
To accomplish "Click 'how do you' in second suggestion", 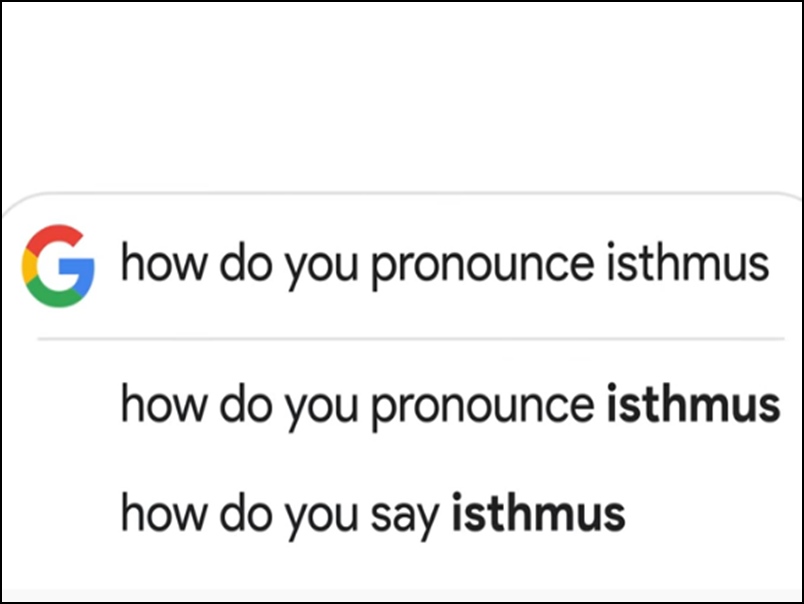I will pos(240,514).
